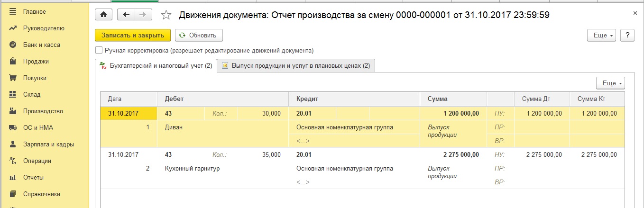This screenshot has height=208, width=644.
Task: Click the Продажи shopping bag icon
Action: click(13, 62)
